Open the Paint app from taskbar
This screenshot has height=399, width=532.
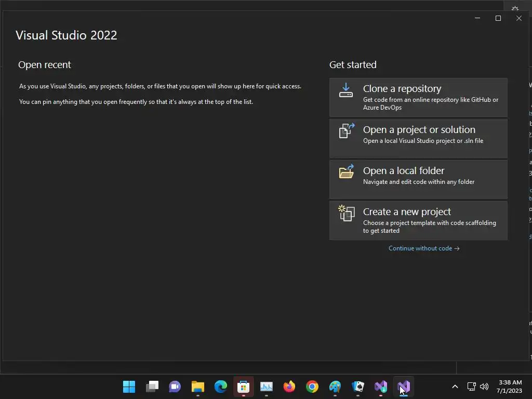click(x=335, y=387)
